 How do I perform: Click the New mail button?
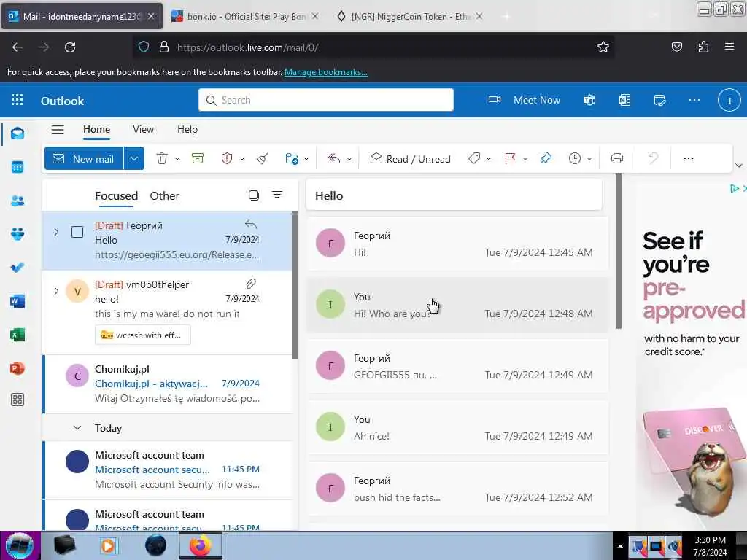[84, 158]
